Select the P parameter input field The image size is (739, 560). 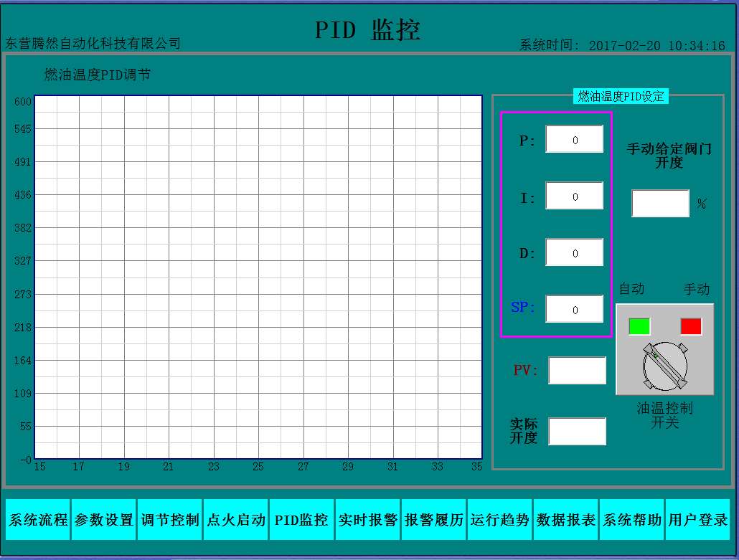574,140
